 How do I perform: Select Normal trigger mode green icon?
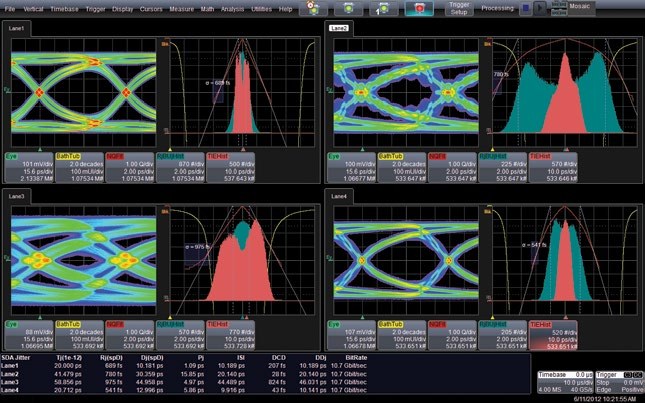tap(348, 8)
